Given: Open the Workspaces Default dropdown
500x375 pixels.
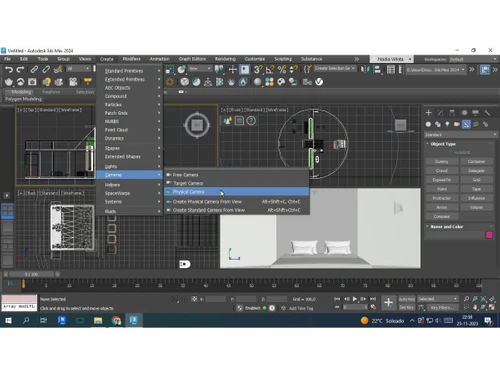Looking at the screenshot, I should click(472, 59).
